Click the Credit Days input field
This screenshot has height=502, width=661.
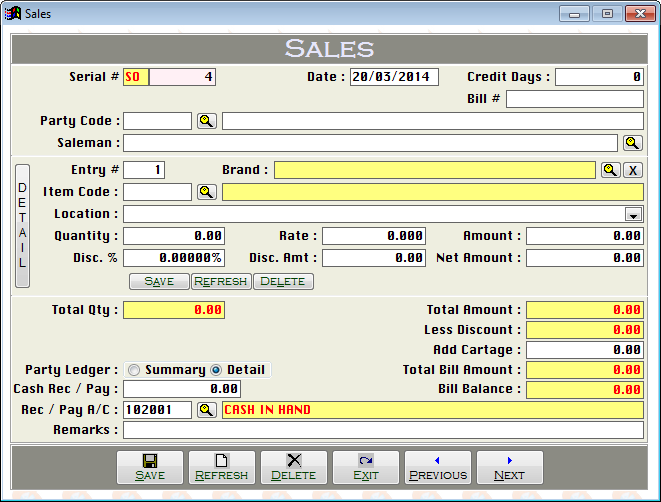point(599,77)
